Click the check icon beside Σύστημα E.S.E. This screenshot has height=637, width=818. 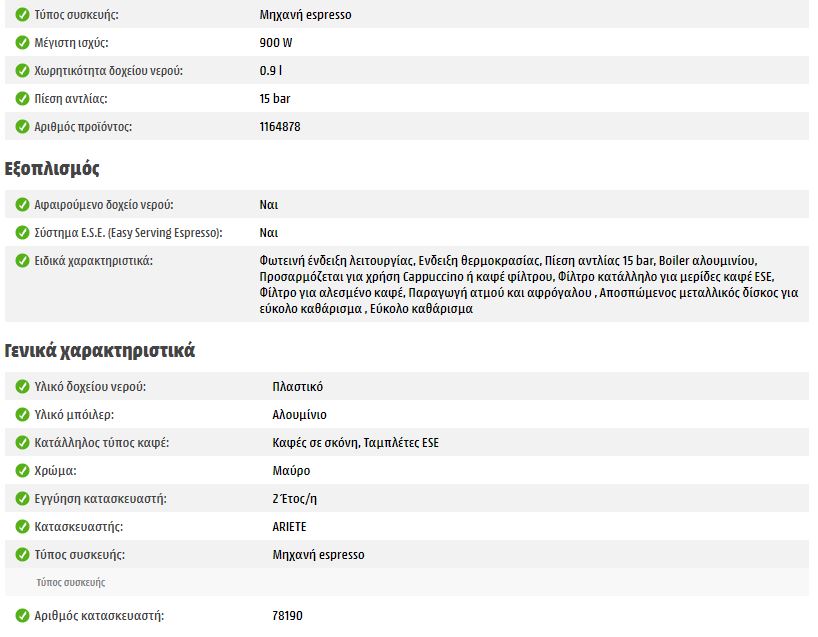(22, 233)
